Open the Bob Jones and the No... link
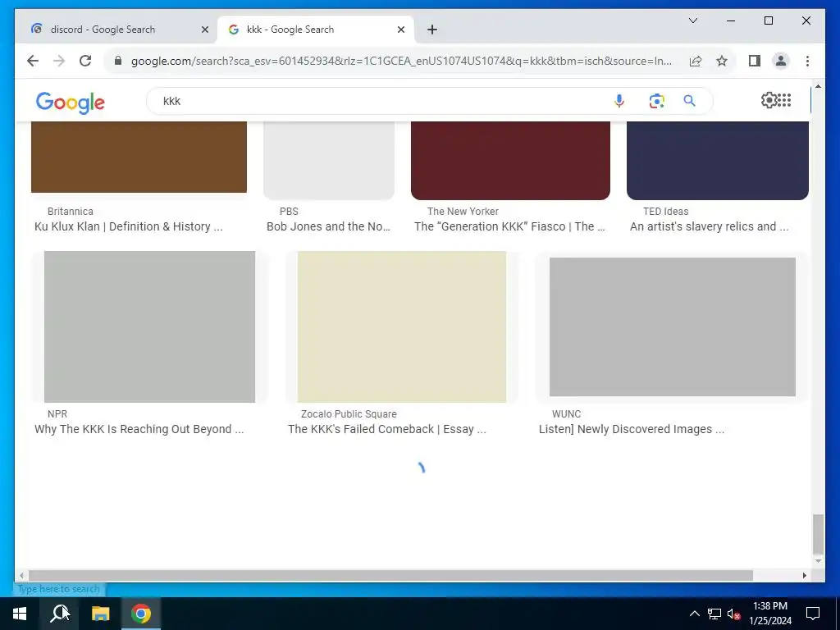The height and width of the screenshot is (630, 840). tap(328, 226)
